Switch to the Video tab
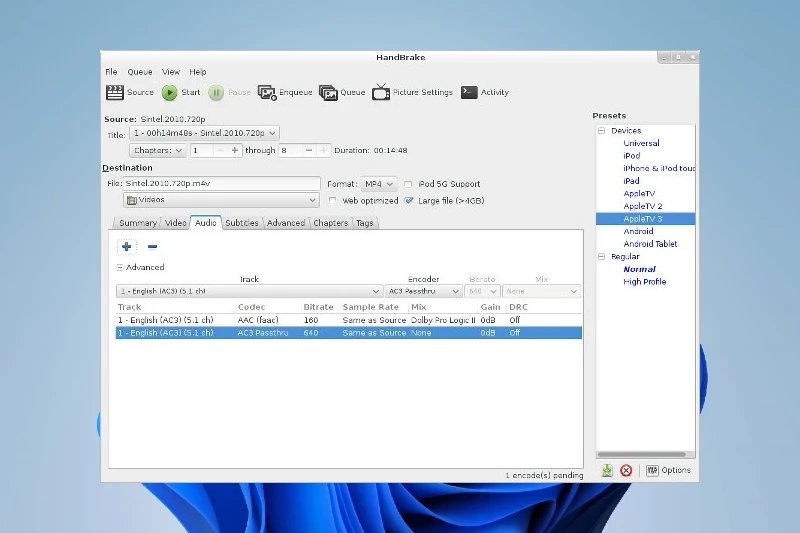 (176, 223)
